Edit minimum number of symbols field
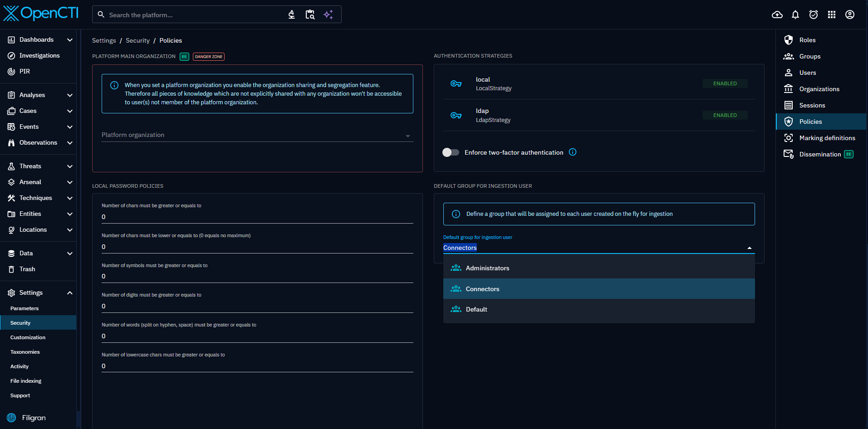868x429 pixels. 257,276
